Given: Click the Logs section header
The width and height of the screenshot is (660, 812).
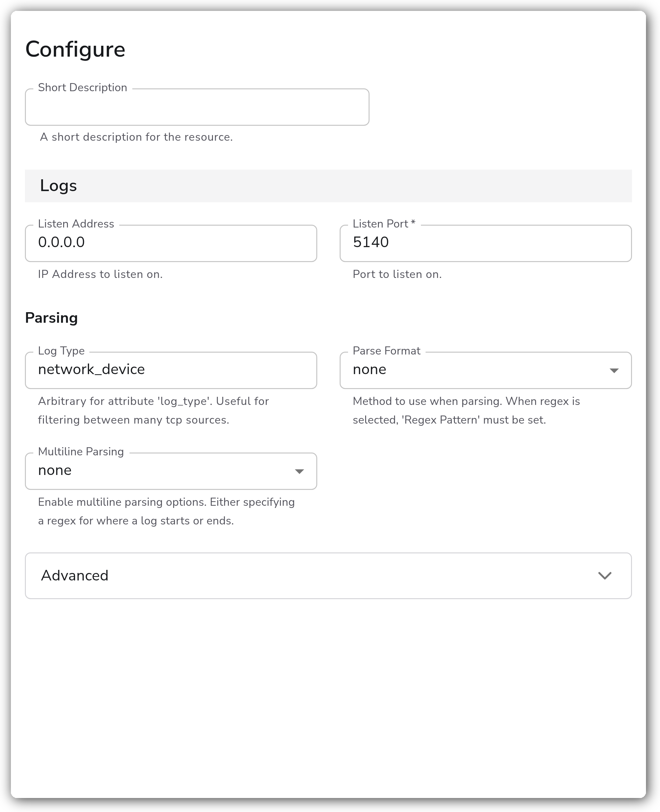Looking at the screenshot, I should pos(328,186).
